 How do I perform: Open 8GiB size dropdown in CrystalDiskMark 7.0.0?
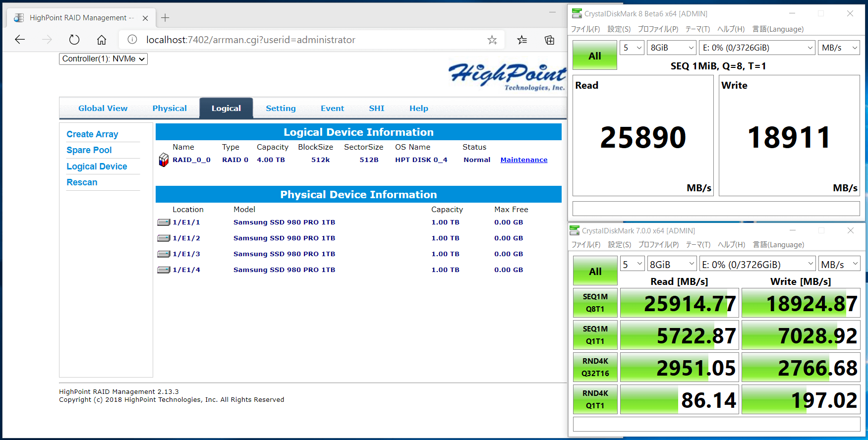[x=672, y=264]
